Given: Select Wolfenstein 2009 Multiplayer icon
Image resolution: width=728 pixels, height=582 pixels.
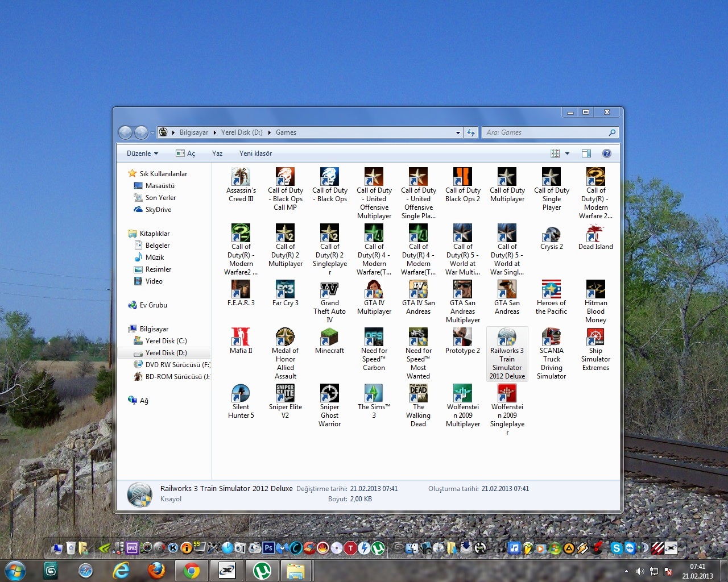Looking at the screenshot, I should click(462, 406).
